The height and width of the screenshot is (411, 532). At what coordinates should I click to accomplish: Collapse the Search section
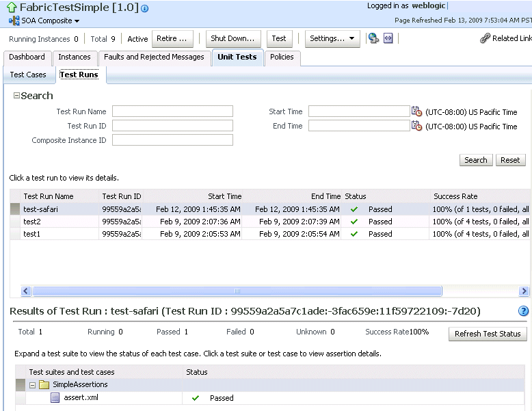click(x=16, y=96)
